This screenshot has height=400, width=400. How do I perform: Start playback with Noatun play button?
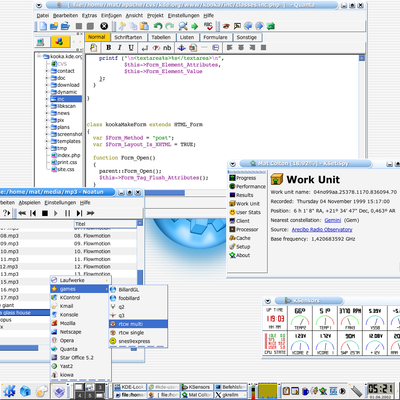coord(56,213)
